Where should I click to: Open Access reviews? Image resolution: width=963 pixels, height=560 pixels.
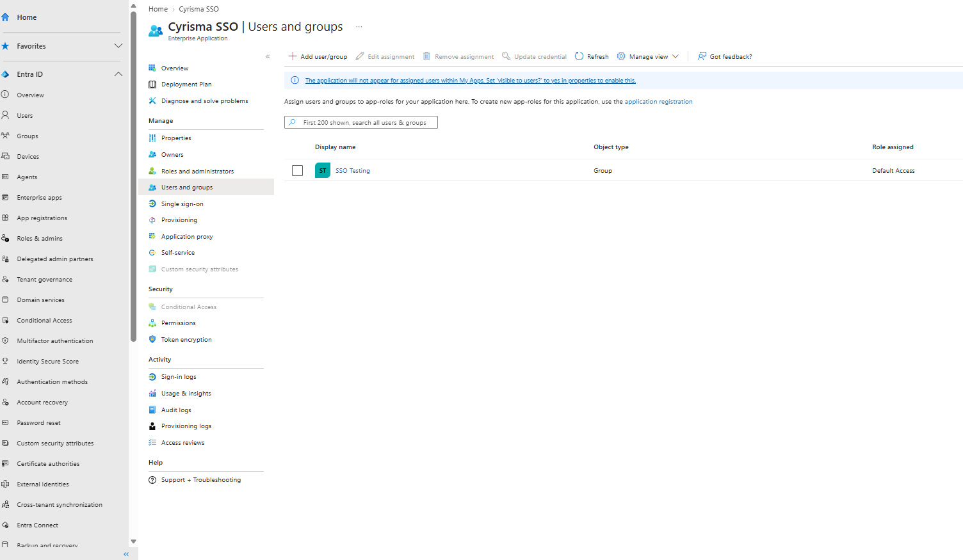(x=183, y=443)
